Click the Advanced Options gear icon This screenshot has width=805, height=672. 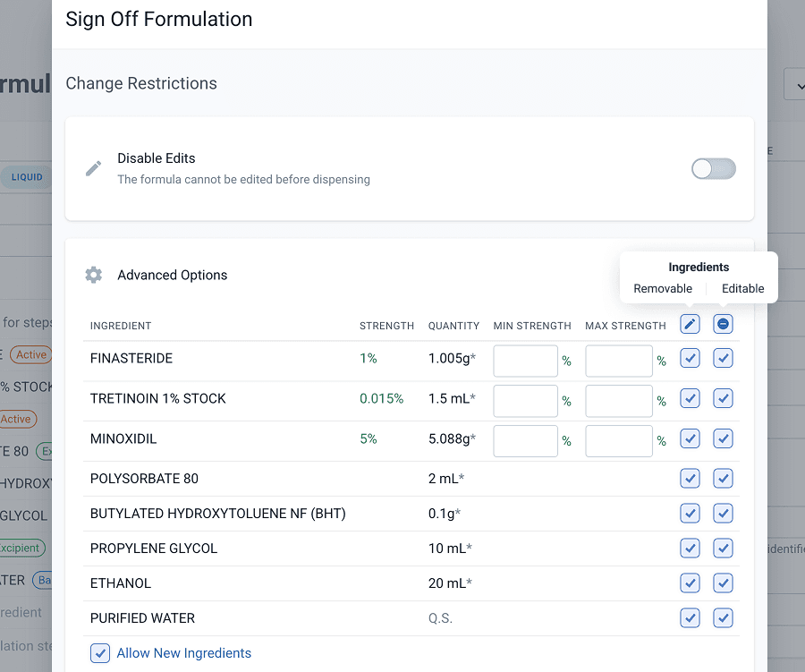tap(93, 275)
